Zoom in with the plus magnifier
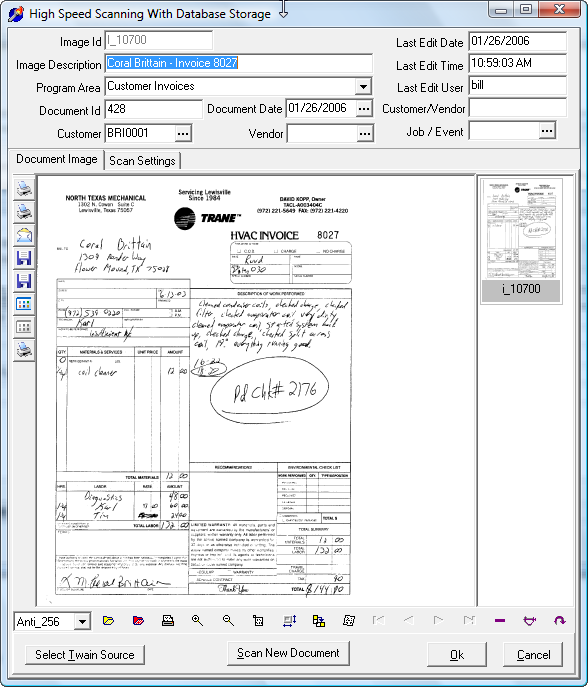The image size is (588, 687). tap(198, 620)
